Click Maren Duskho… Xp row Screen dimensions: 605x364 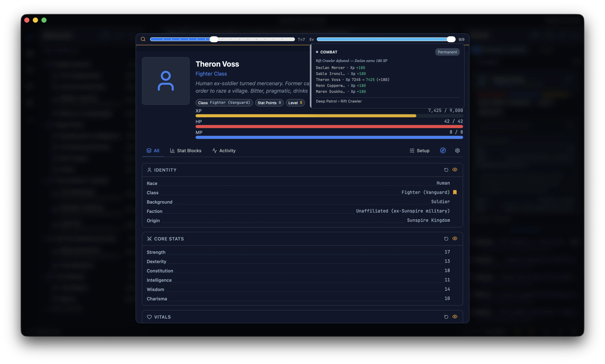(x=341, y=92)
